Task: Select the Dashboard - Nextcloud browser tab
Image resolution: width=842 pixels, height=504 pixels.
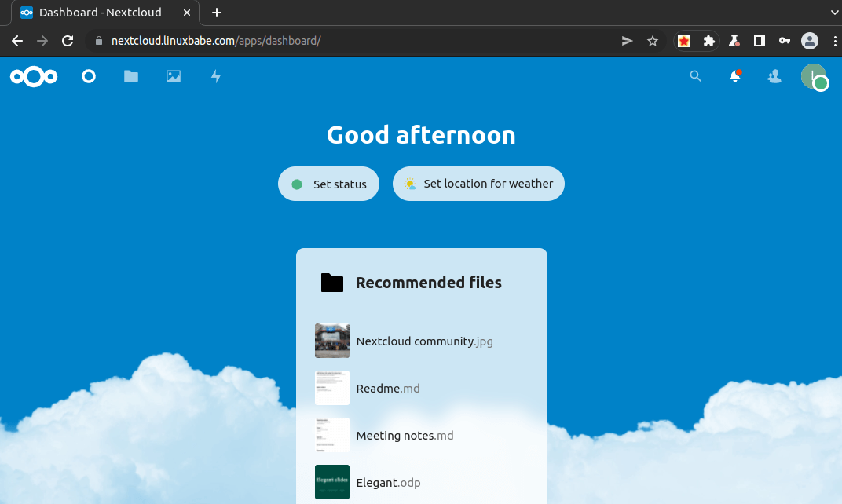Action: click(101, 13)
